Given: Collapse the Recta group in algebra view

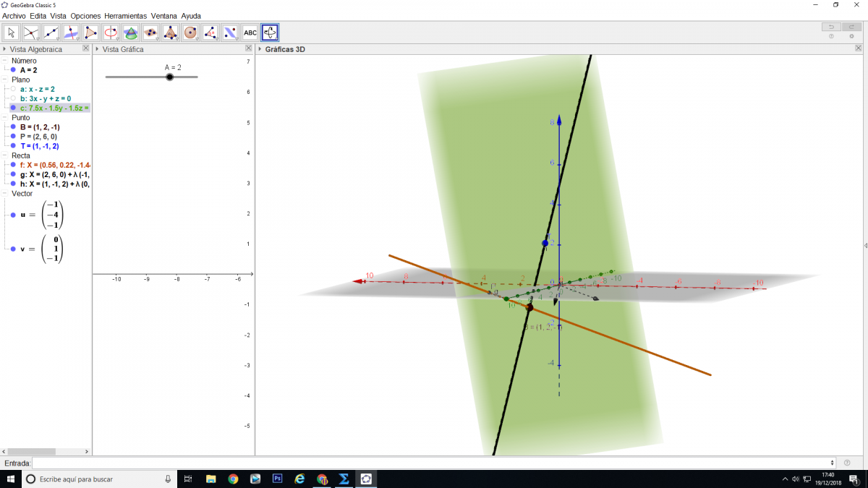Looking at the screenshot, I should click(x=5, y=155).
